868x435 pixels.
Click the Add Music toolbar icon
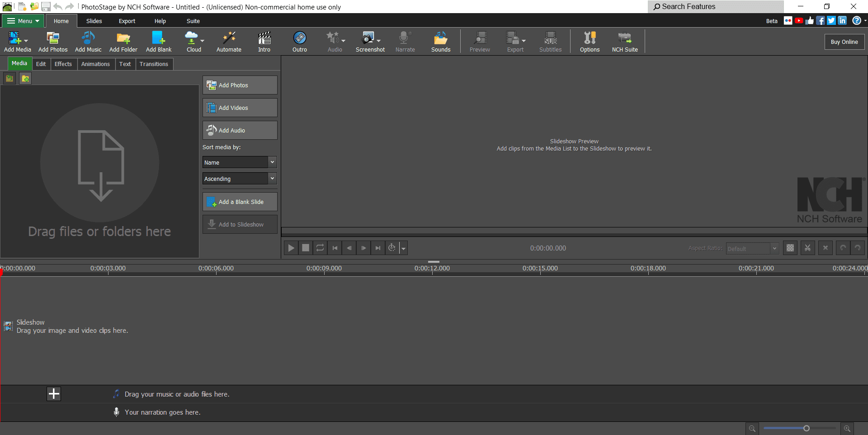coord(88,42)
